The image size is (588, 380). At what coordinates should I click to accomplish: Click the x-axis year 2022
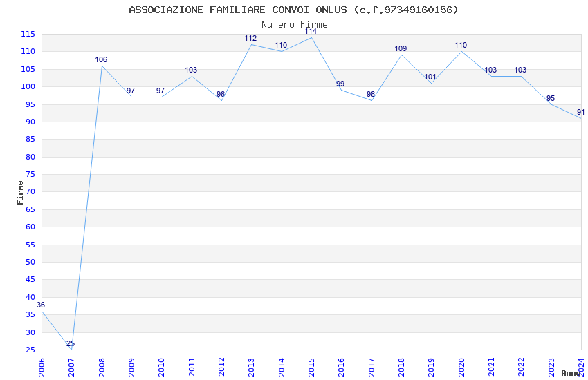click(x=522, y=368)
